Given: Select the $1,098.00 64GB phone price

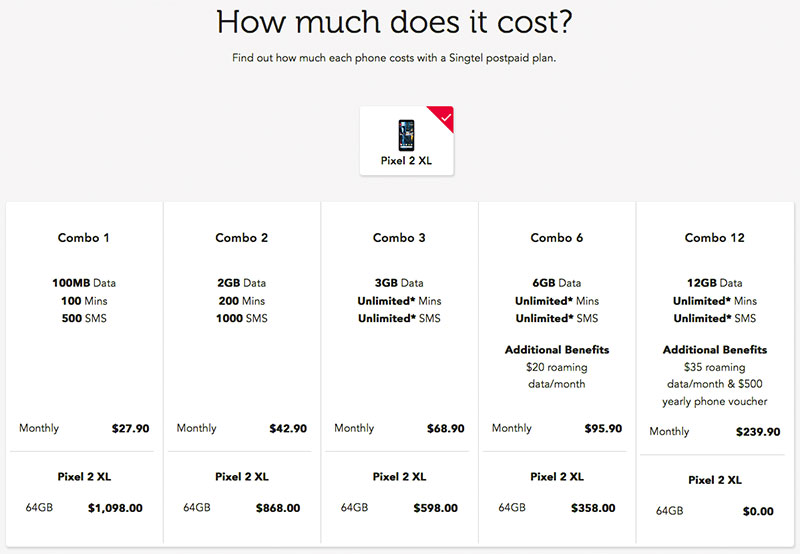Looking at the screenshot, I should tap(115, 508).
